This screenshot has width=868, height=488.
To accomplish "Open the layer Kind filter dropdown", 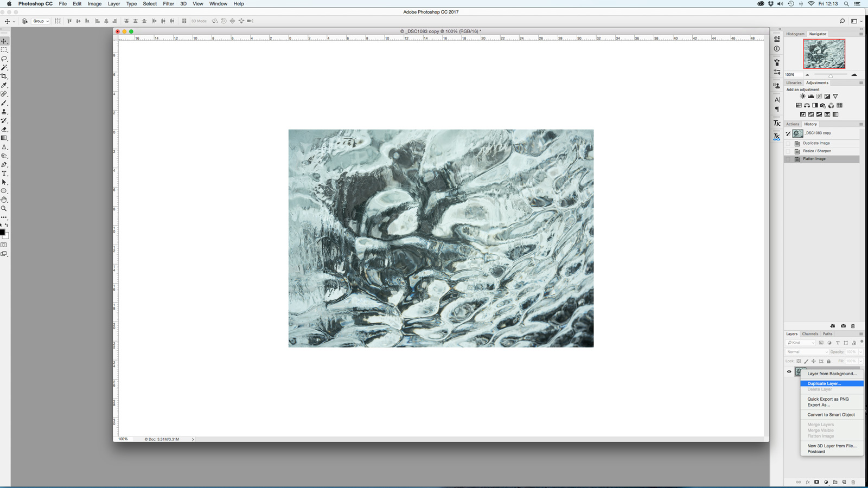I will point(801,343).
